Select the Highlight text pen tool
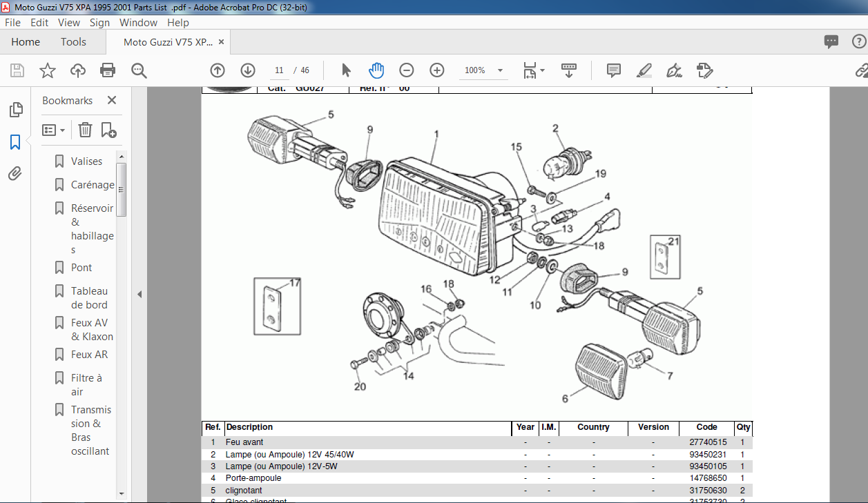The height and width of the screenshot is (503, 868). [644, 70]
